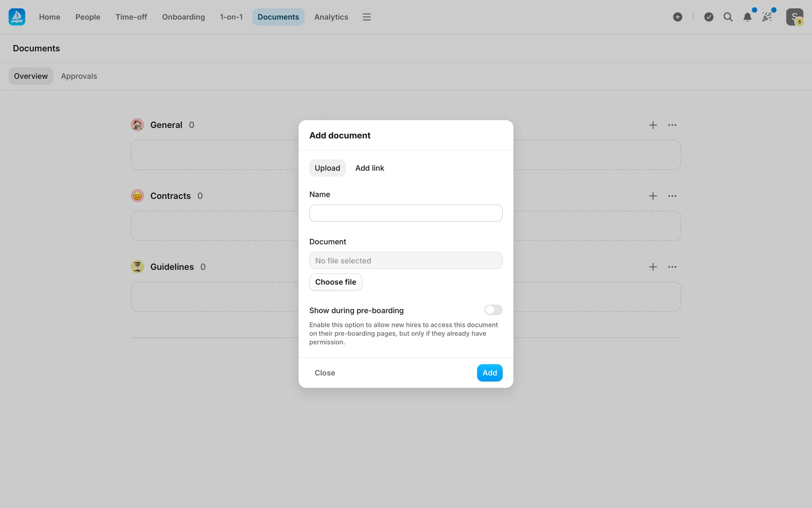Open the user profile avatar
The width and height of the screenshot is (812, 508).
click(x=794, y=17)
